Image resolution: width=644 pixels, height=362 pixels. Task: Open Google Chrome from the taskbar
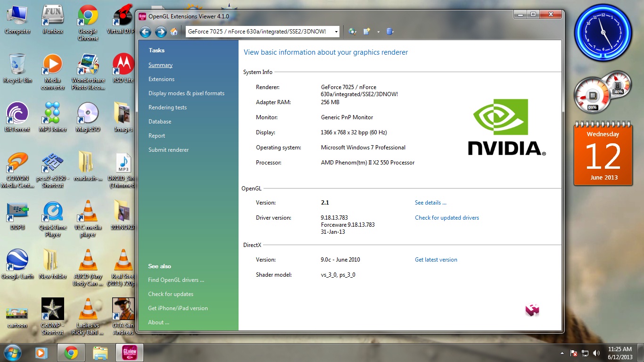tap(71, 353)
